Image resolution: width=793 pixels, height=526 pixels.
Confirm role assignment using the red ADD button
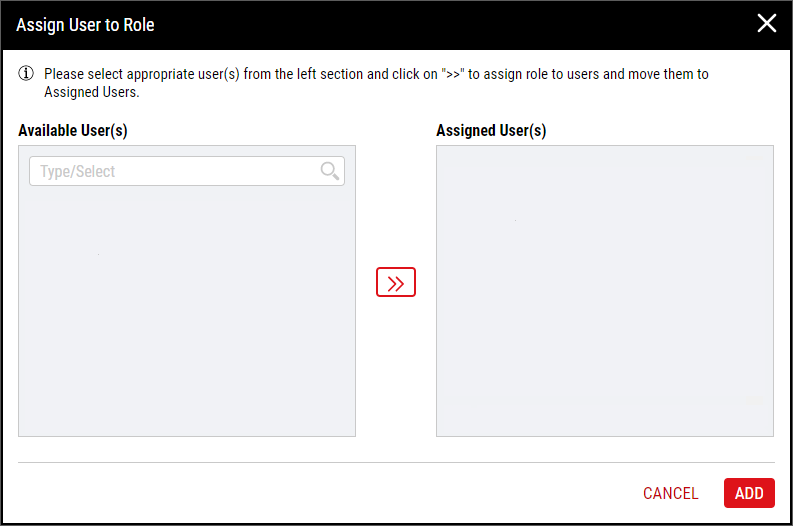tap(749, 493)
